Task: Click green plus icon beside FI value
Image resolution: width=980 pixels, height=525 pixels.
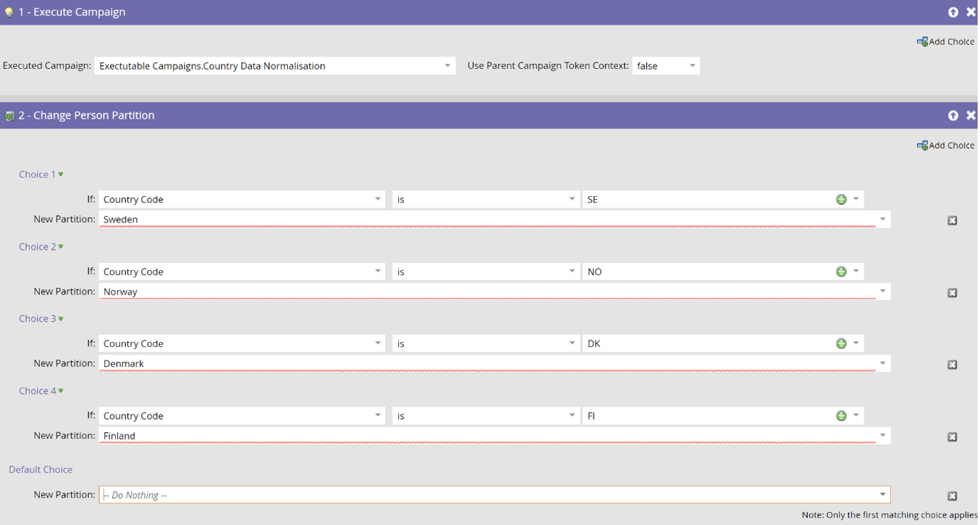Action: [x=841, y=416]
